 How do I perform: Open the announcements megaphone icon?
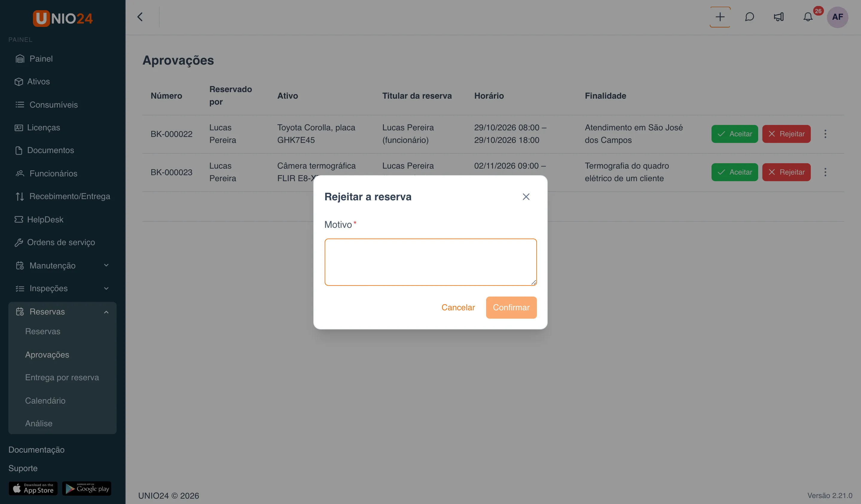(x=779, y=17)
